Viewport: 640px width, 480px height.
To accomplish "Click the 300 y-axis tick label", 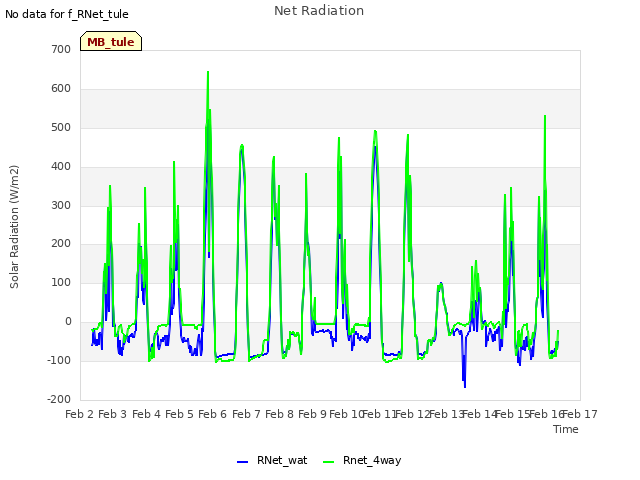I will pos(61,205).
